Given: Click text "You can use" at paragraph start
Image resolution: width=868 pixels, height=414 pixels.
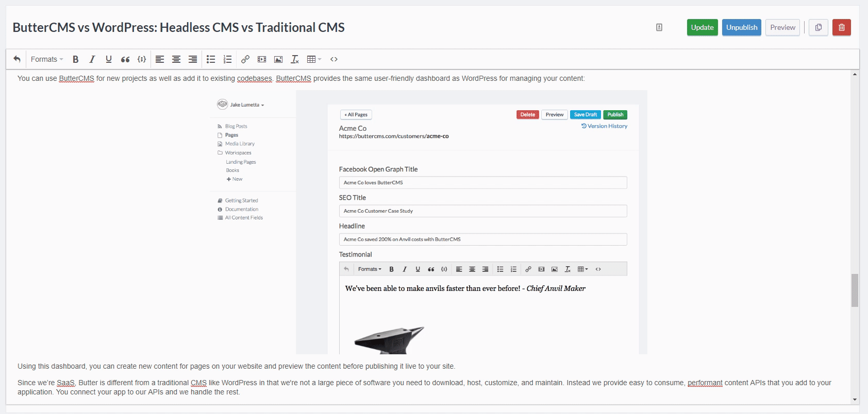Looking at the screenshot, I should click(37, 78).
